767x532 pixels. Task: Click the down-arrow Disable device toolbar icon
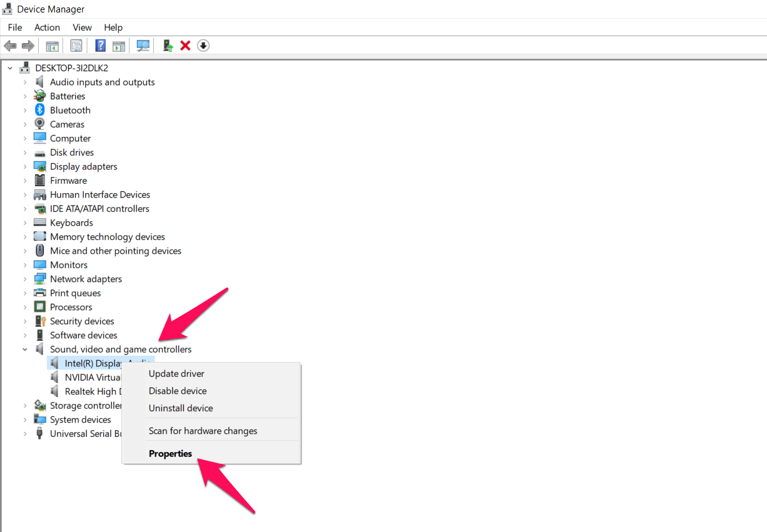(x=203, y=46)
